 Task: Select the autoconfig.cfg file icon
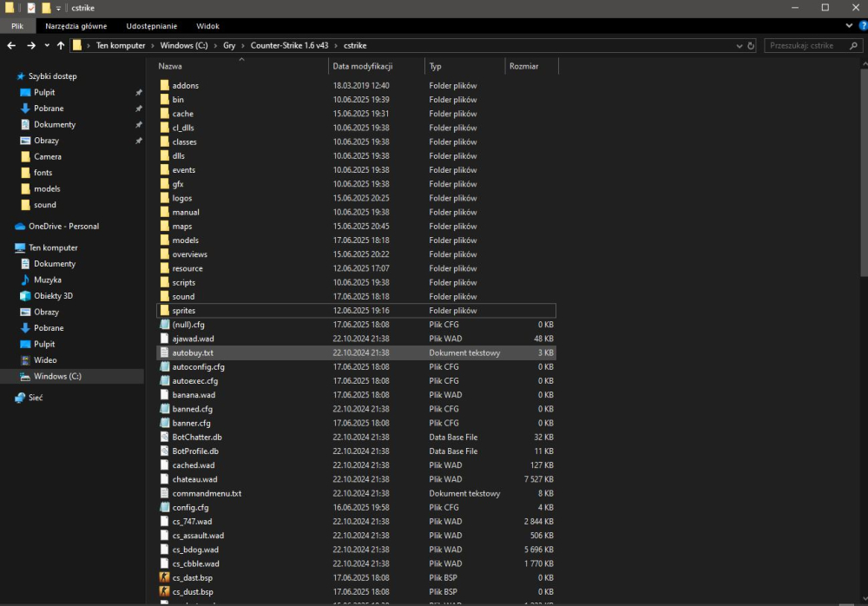[x=164, y=367]
